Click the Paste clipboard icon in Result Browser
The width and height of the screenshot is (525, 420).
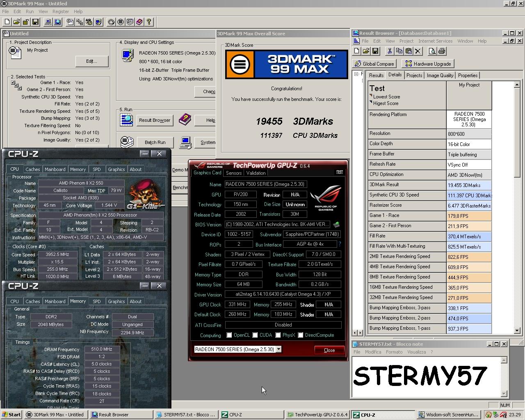[x=409, y=51]
